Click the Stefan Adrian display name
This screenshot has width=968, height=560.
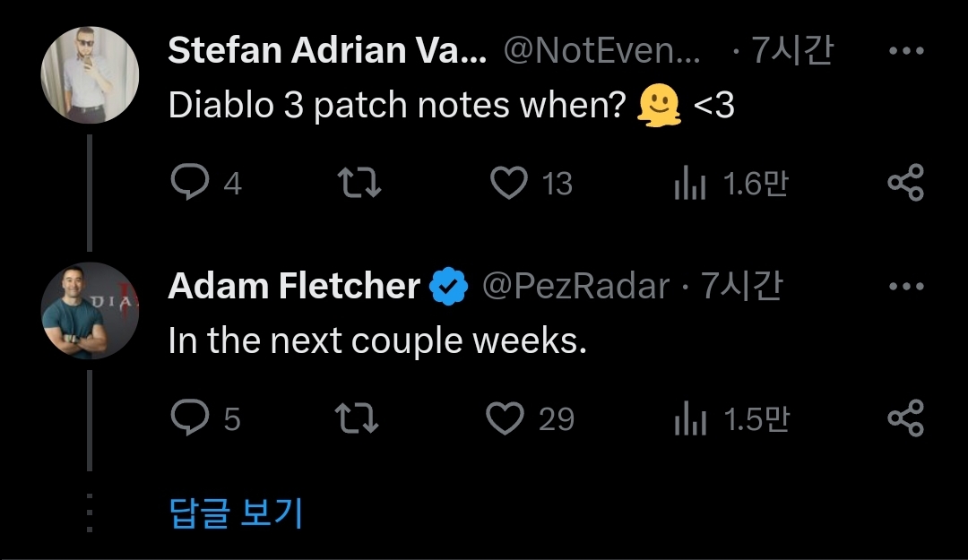[x=327, y=52]
